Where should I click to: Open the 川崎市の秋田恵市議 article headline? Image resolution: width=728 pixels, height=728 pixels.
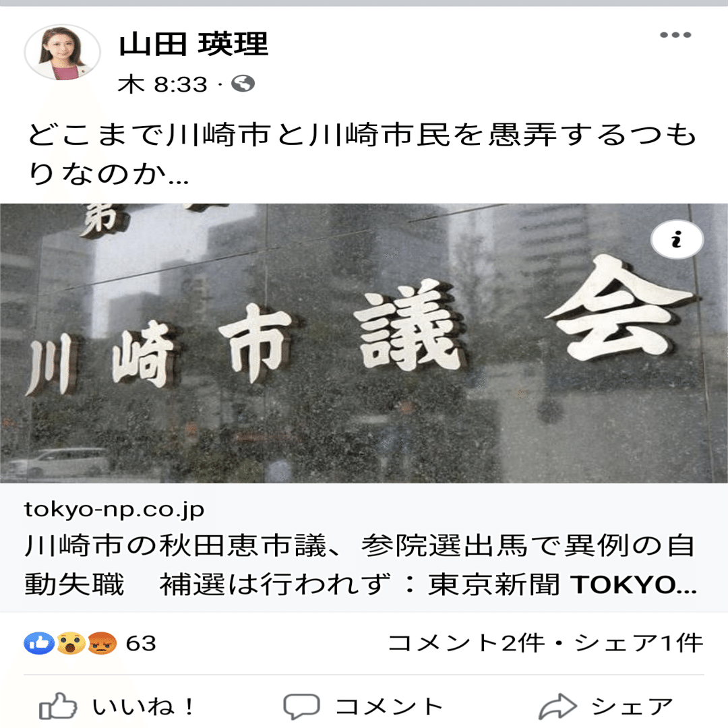click(x=361, y=565)
